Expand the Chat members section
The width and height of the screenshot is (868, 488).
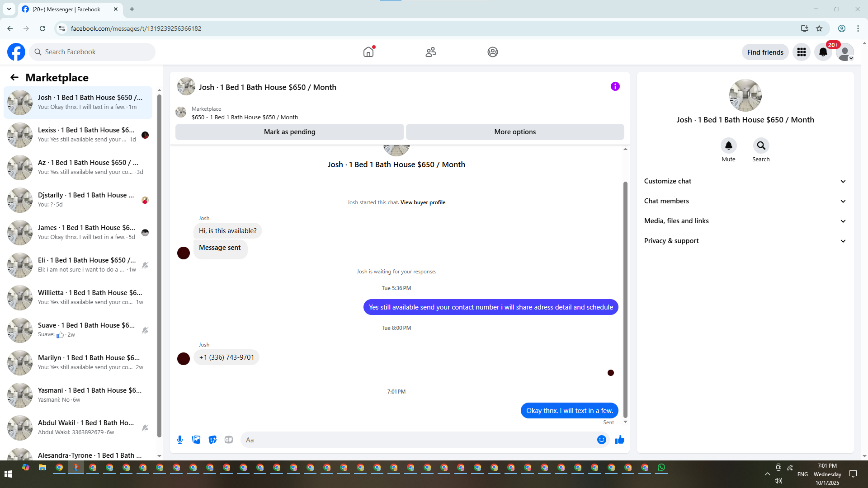pos(745,201)
